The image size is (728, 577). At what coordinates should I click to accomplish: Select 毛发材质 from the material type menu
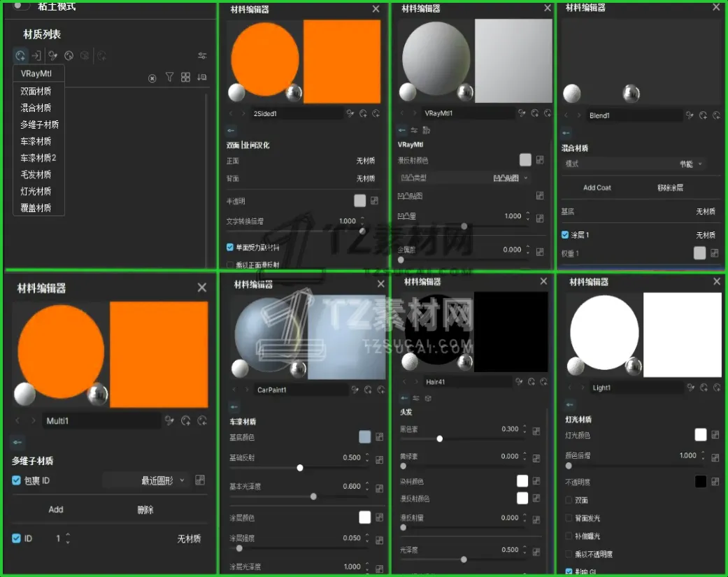click(36, 175)
